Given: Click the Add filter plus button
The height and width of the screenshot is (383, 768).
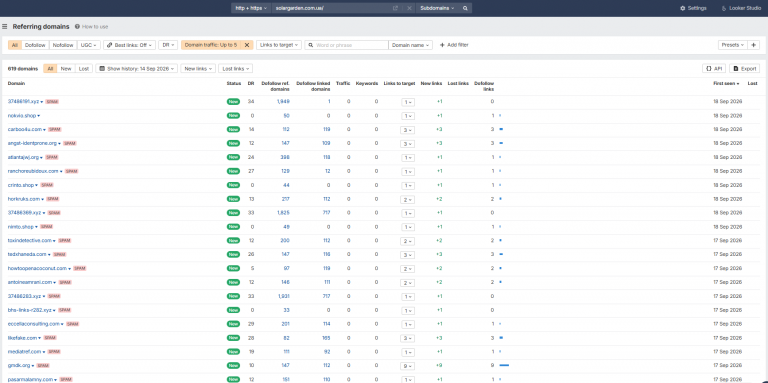Looking at the screenshot, I should click(454, 45).
